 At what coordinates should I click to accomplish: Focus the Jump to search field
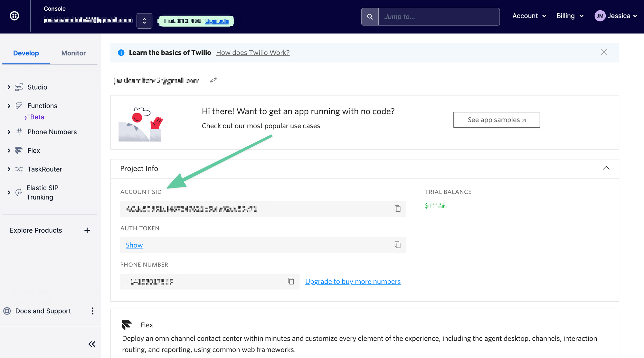[x=439, y=17]
